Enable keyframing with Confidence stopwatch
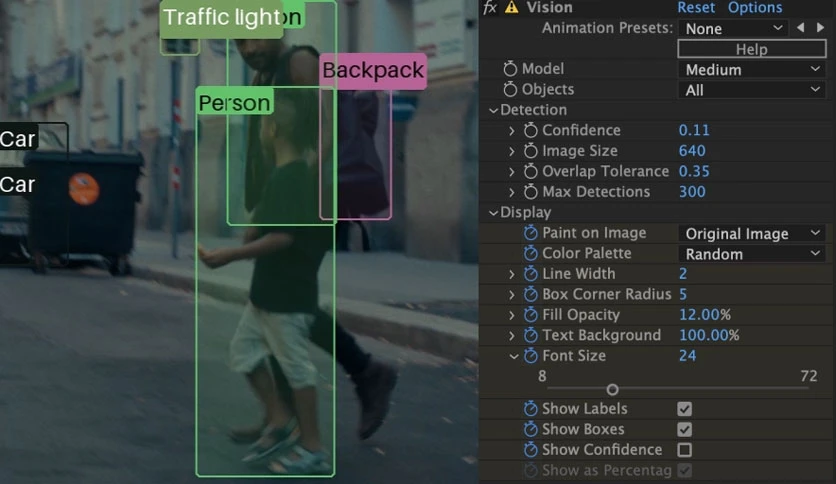836x484 pixels. (530, 131)
